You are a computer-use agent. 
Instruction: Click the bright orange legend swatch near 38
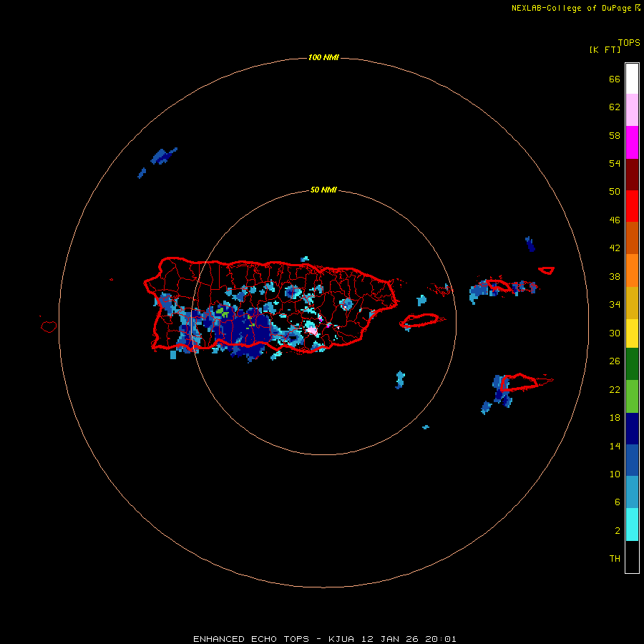click(632, 270)
